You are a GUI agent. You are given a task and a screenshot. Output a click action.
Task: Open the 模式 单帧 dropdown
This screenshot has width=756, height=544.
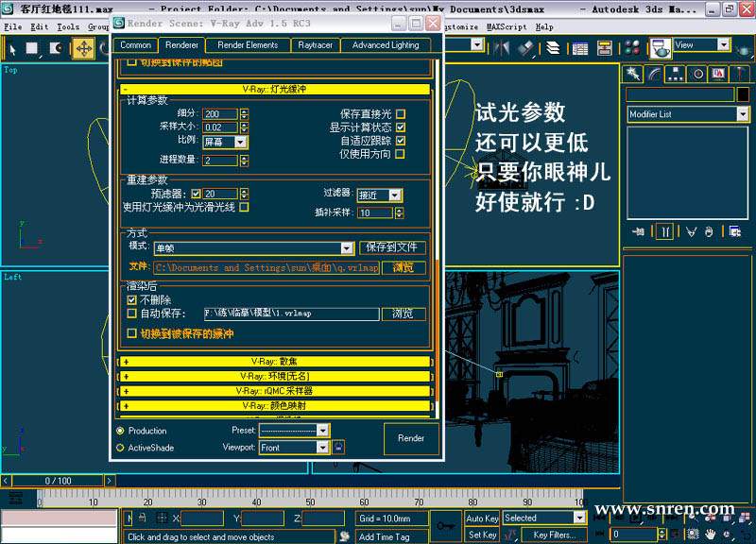(254, 248)
